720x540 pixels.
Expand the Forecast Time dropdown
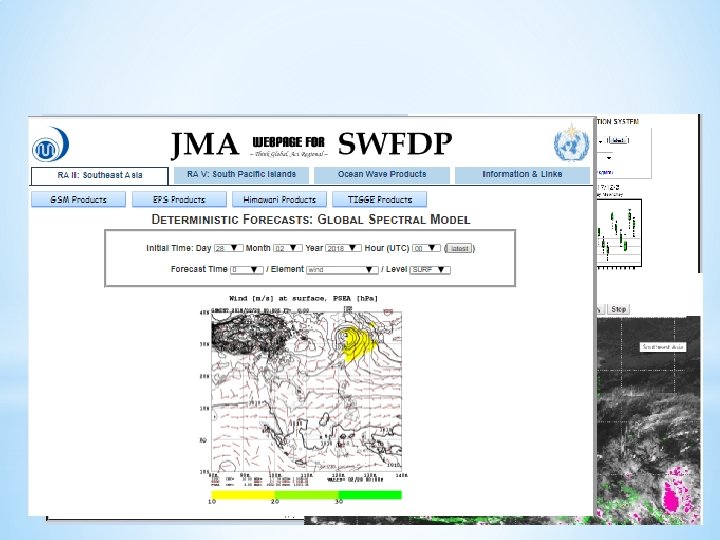click(x=247, y=270)
